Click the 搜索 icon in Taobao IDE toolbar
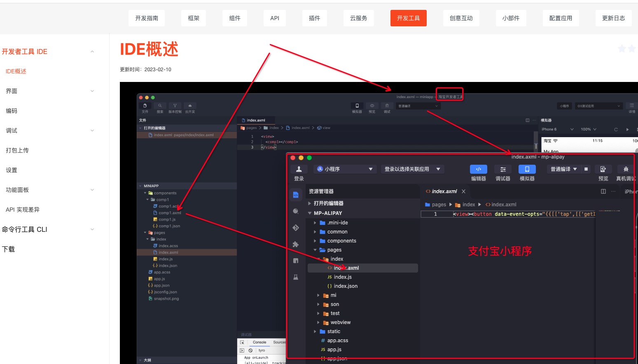 coord(160,106)
